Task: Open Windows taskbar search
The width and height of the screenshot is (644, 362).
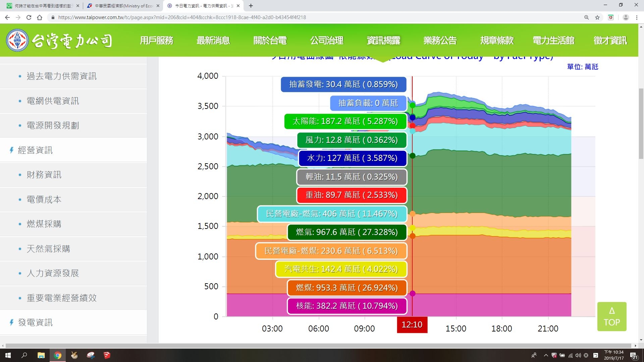Action: pyautogui.click(x=24, y=355)
